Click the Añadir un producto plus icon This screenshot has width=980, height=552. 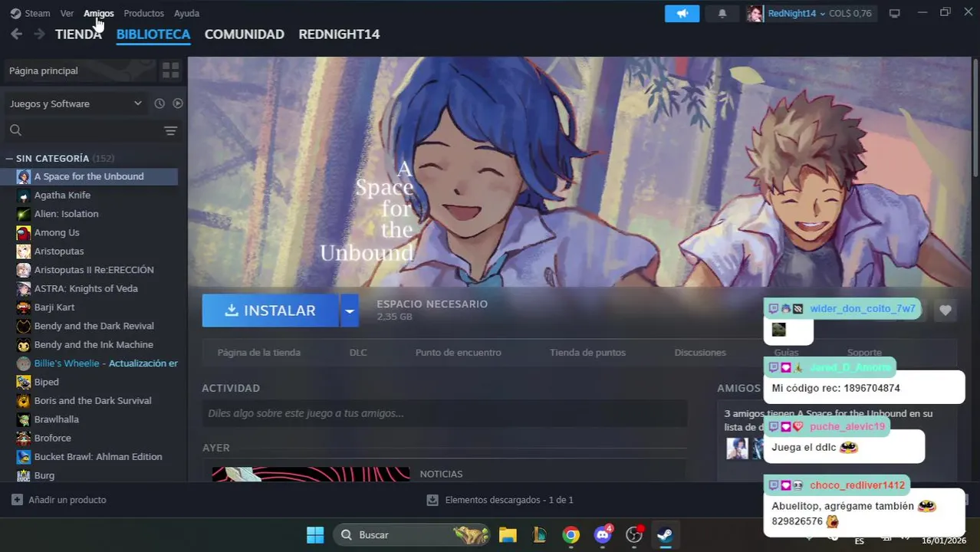point(17,500)
